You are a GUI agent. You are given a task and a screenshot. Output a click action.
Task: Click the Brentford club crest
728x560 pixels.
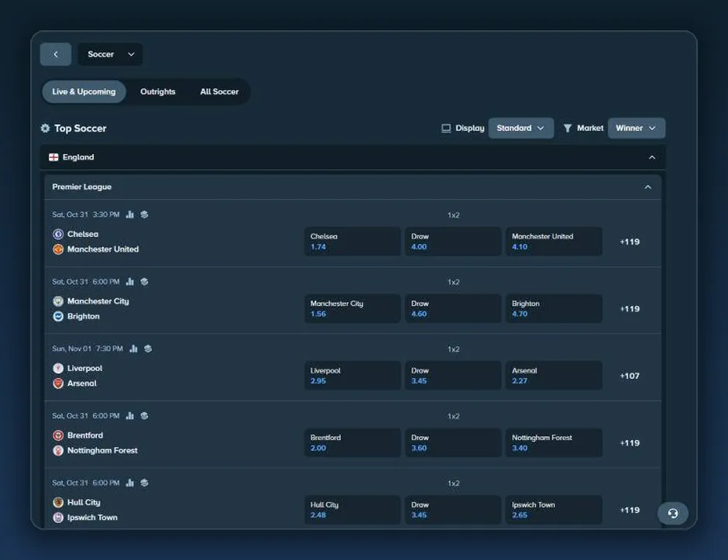click(58, 435)
